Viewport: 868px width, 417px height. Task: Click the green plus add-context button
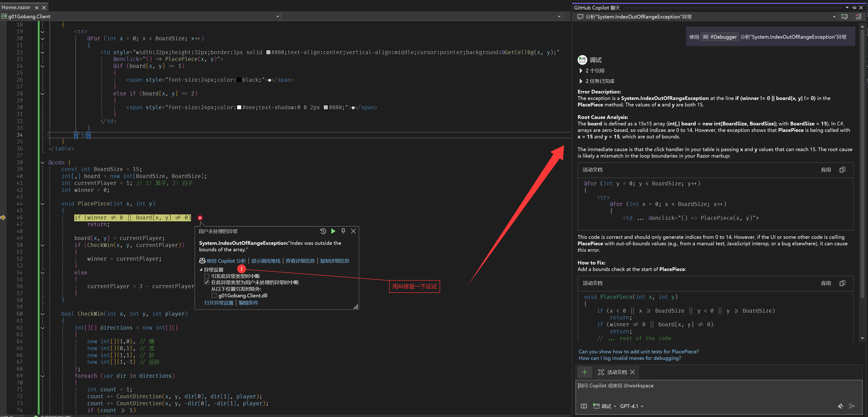coord(584,372)
